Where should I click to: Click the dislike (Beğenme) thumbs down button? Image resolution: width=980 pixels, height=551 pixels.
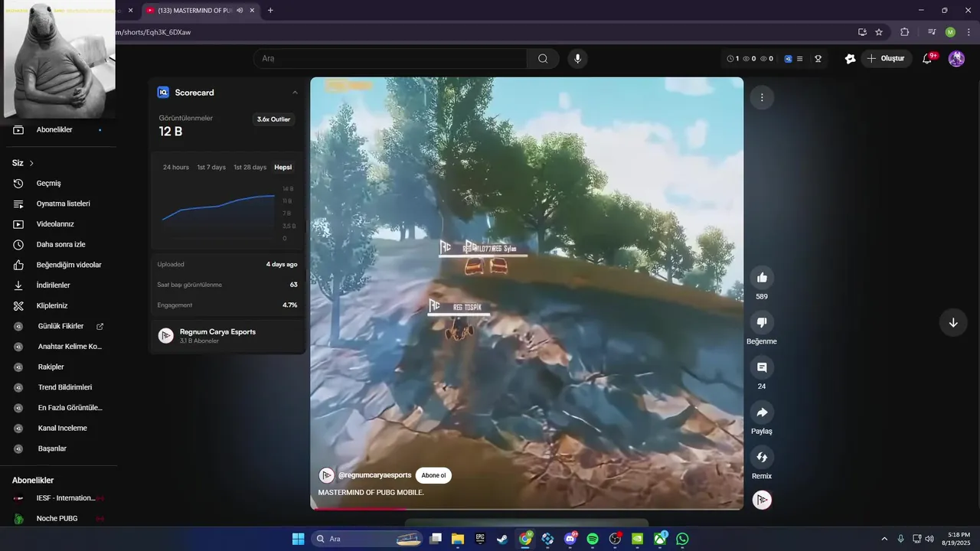(762, 323)
